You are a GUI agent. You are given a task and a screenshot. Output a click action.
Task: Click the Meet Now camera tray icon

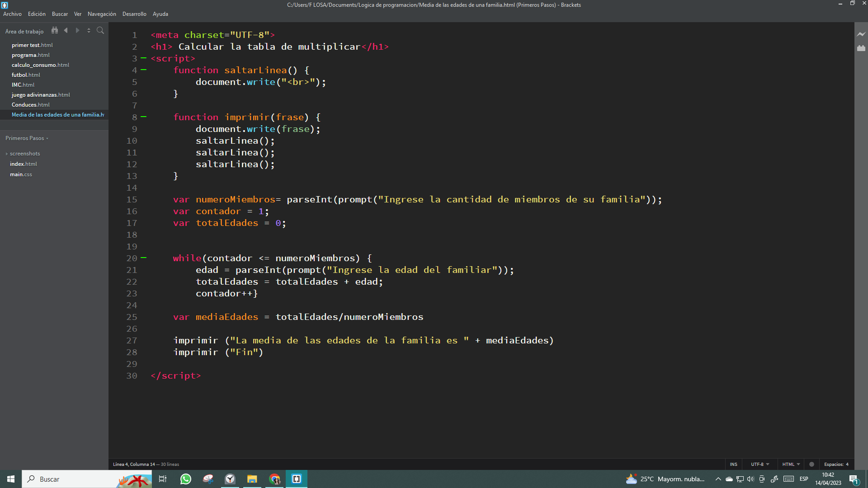pyautogui.click(x=762, y=479)
